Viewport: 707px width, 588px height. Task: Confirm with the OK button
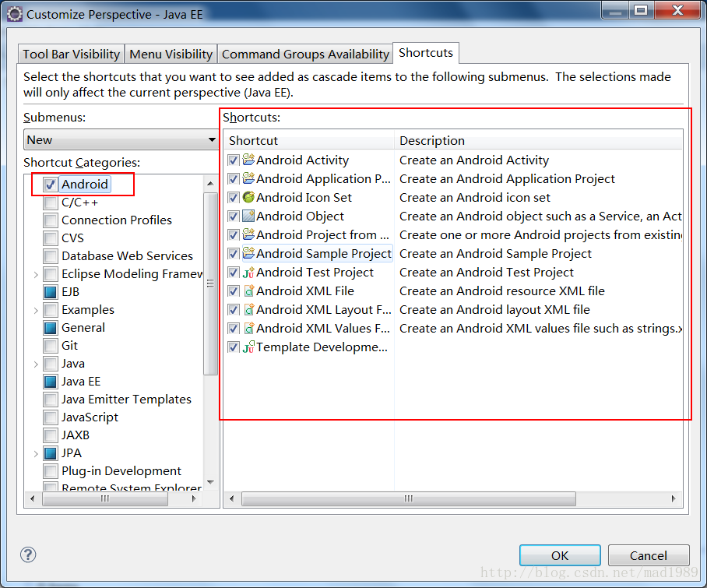[560, 555]
